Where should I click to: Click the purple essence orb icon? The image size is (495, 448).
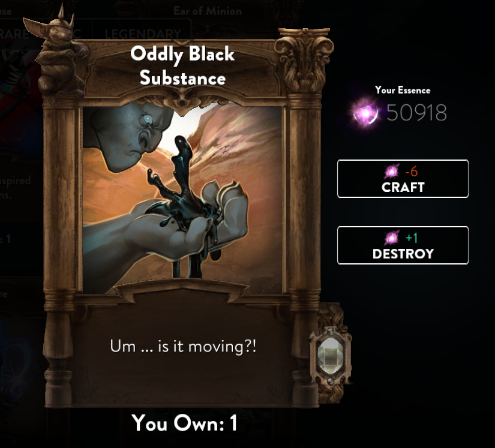coord(365,113)
